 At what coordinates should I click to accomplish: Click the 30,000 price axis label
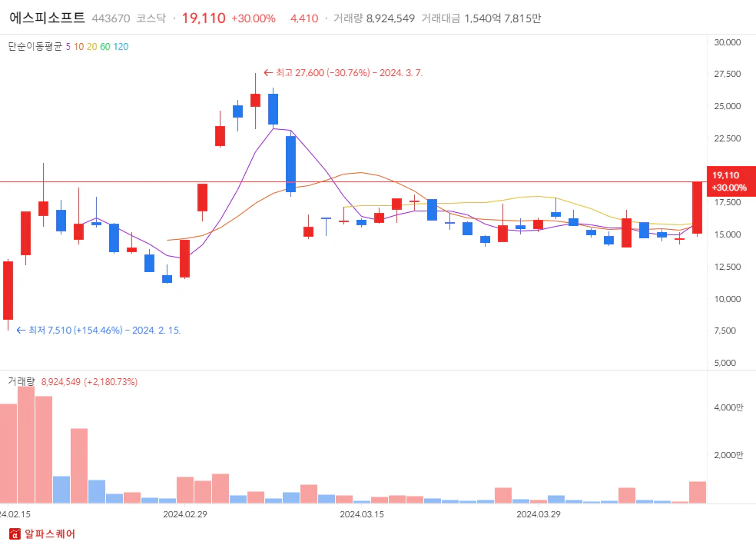click(727, 42)
